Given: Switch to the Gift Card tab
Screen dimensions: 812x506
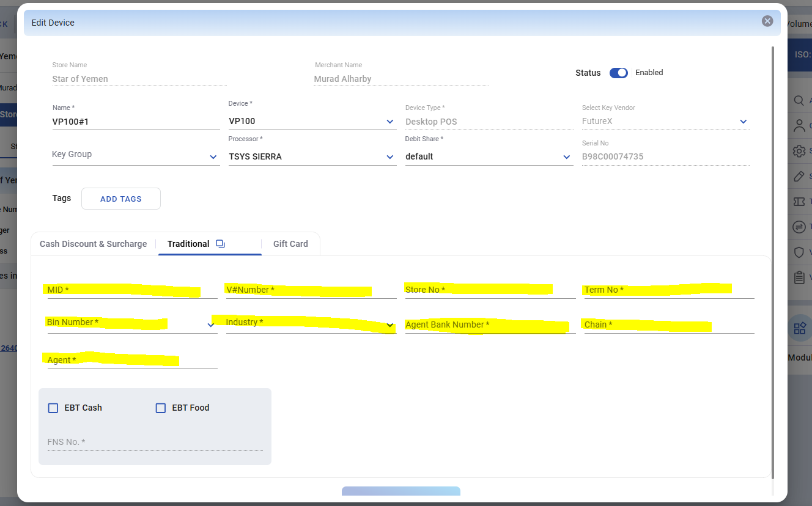Looking at the screenshot, I should [290, 244].
